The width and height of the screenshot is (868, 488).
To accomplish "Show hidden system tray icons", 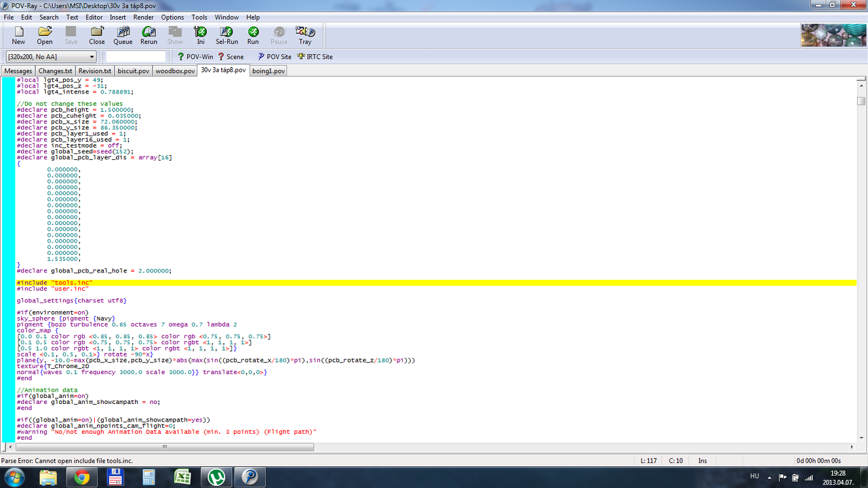I will tap(770, 477).
